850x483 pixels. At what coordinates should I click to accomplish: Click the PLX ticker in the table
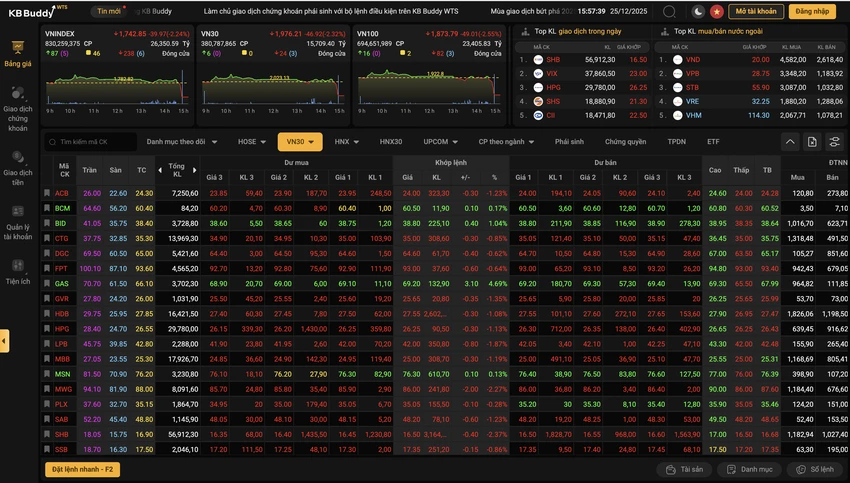[x=61, y=404]
